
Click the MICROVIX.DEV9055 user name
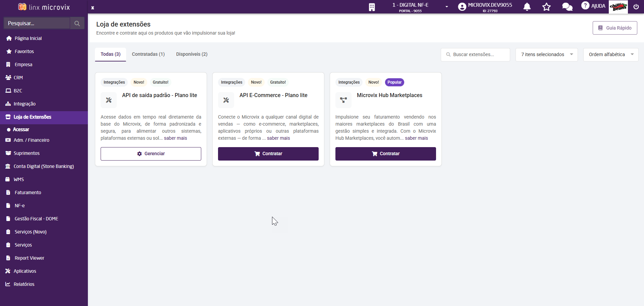coord(490,5)
